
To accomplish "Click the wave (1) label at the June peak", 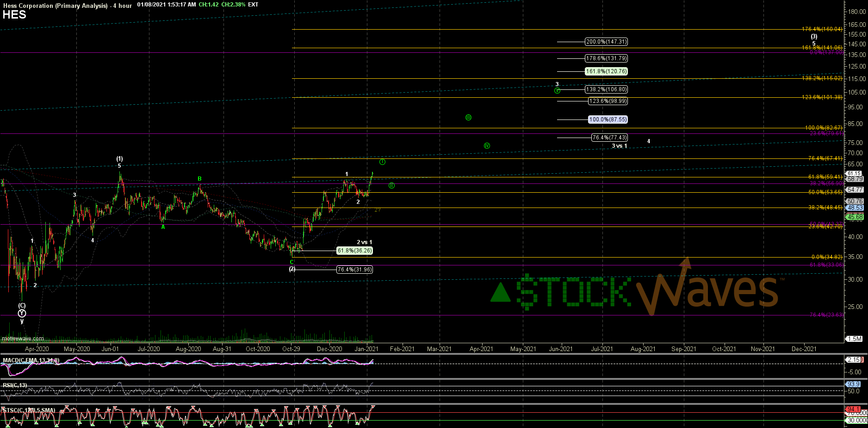I will (x=119, y=159).
